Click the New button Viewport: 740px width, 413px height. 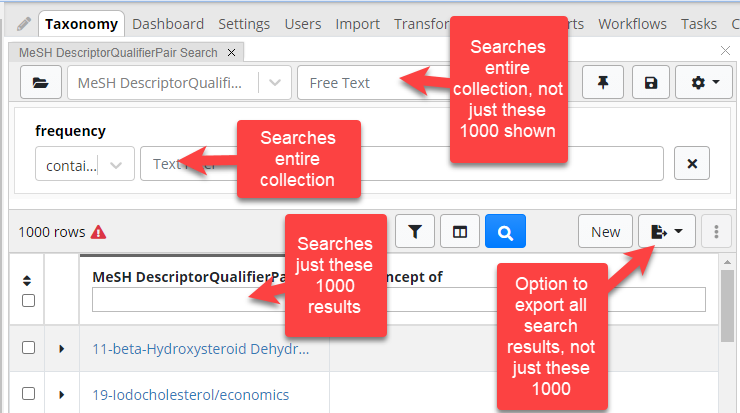point(605,232)
